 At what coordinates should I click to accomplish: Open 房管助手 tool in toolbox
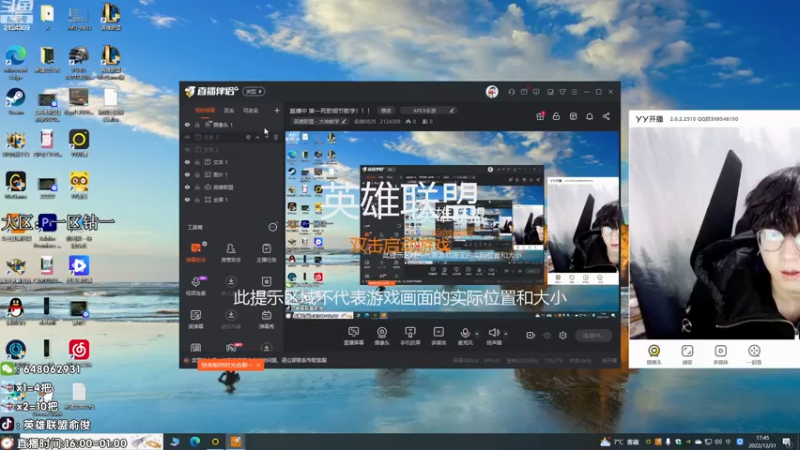coord(231,253)
